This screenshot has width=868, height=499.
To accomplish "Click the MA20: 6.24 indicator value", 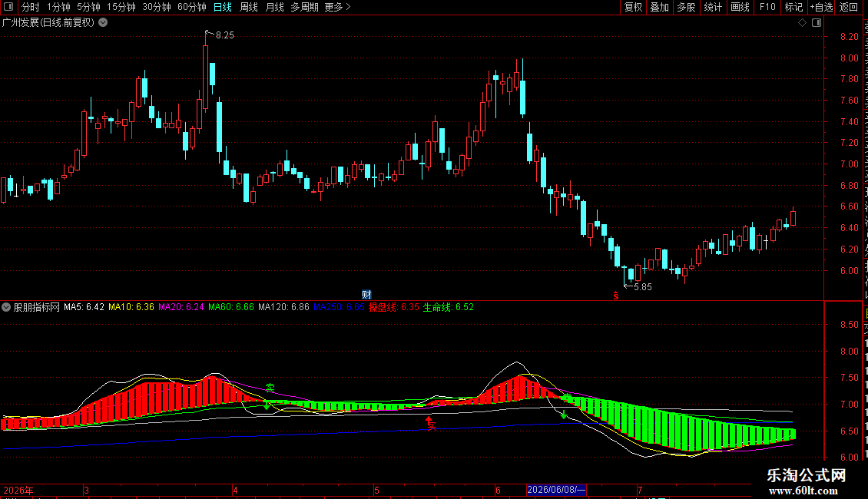I will pyautogui.click(x=181, y=307).
